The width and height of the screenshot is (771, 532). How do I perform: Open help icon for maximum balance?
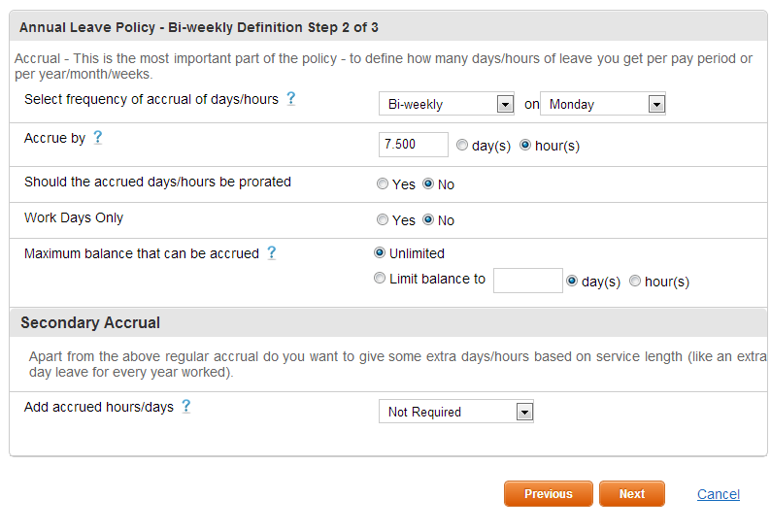271,253
